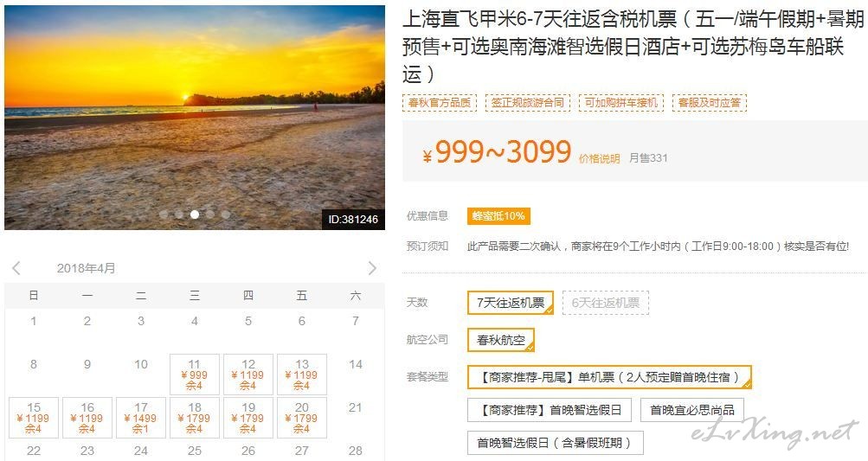Select the active third carousel dot
868x461 pixels.
pos(195,214)
